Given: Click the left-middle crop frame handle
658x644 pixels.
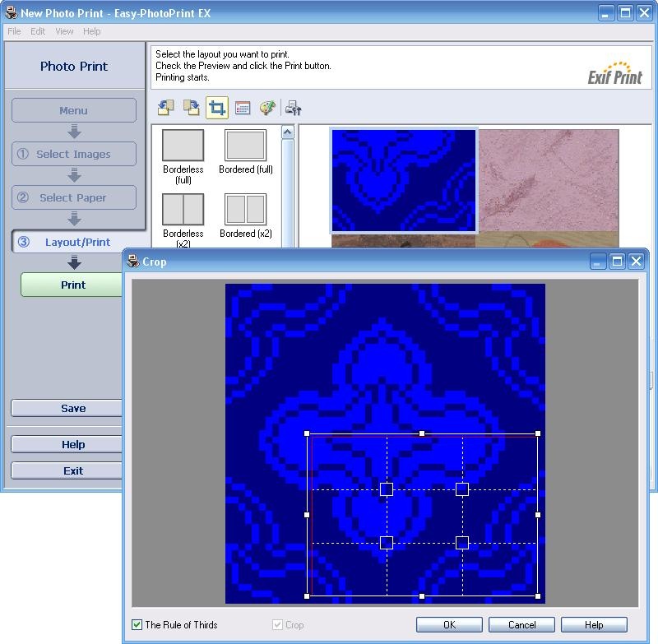Looking at the screenshot, I should click(x=307, y=515).
